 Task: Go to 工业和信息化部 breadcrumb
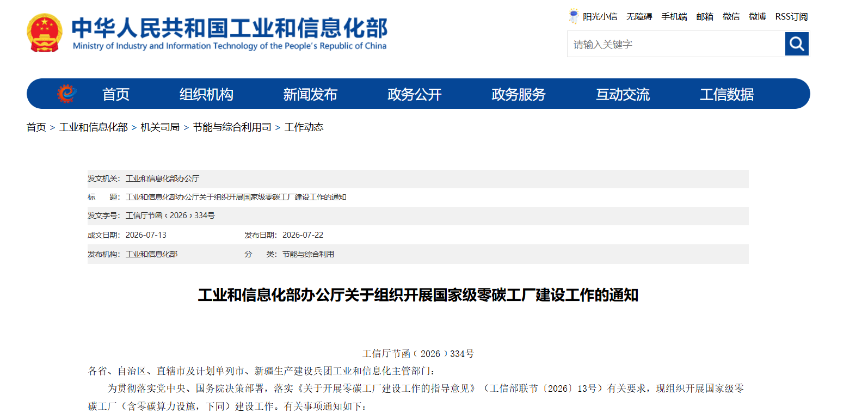[94, 127]
